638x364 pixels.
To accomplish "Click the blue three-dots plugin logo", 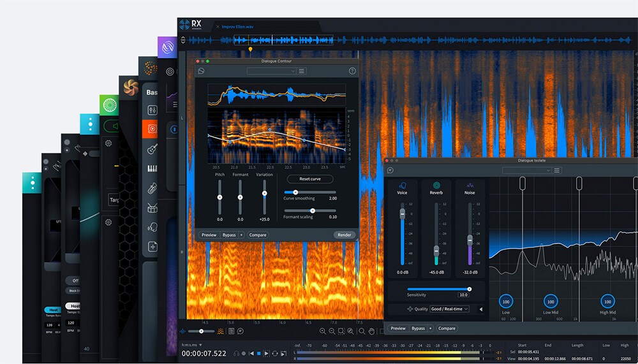I will [90, 124].
